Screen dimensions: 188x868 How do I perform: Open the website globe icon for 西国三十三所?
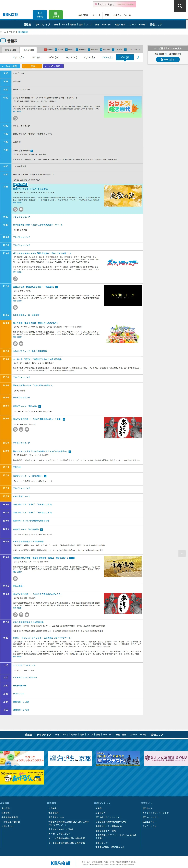[15, 307]
